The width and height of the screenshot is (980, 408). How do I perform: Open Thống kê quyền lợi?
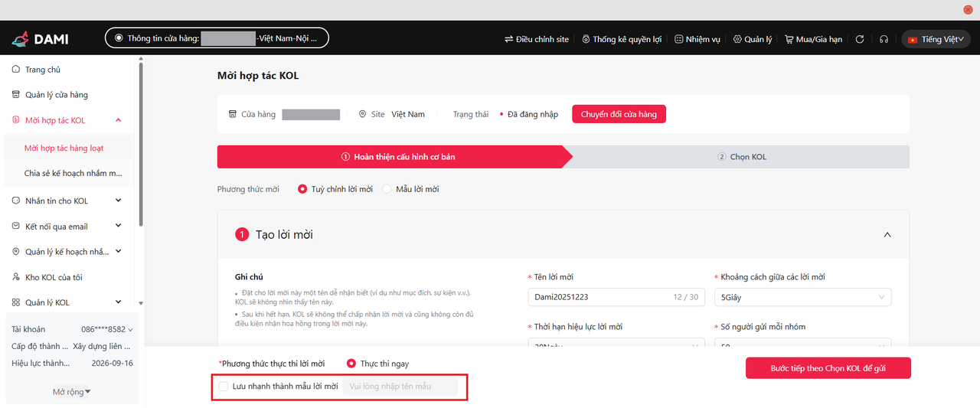click(x=621, y=39)
